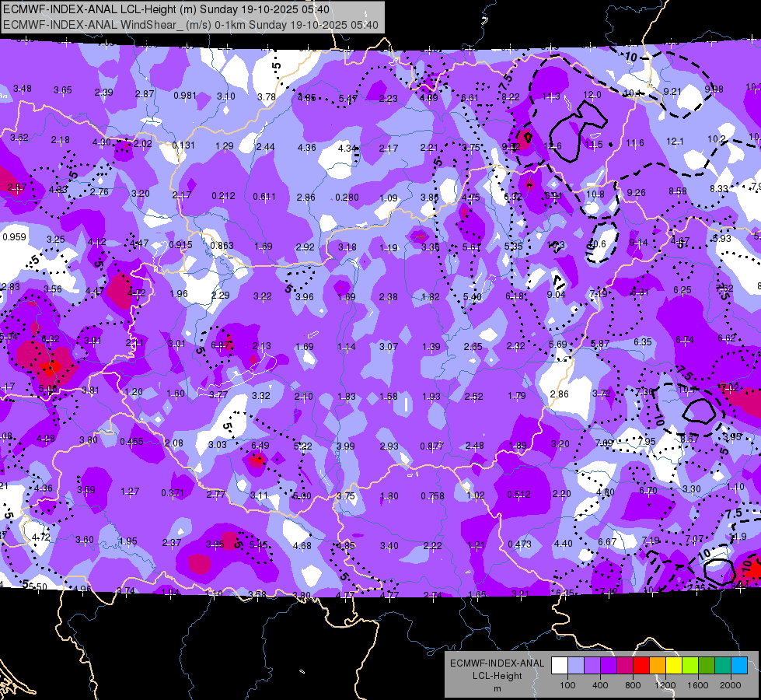
Task: Click the 'LCL-Height' legend caption
Action: pyautogui.click(x=497, y=676)
